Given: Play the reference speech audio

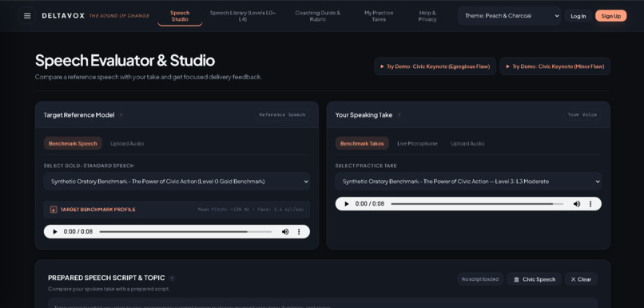Looking at the screenshot, I should click(x=55, y=231).
